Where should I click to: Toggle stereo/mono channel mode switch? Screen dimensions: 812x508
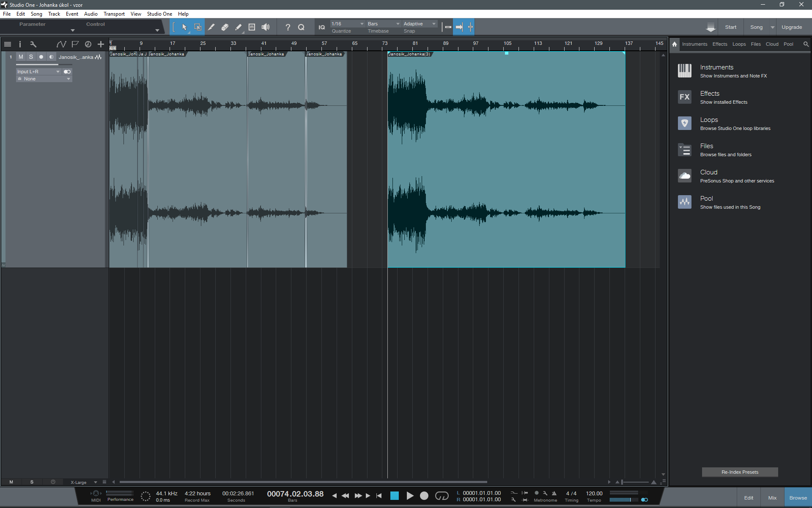point(67,72)
